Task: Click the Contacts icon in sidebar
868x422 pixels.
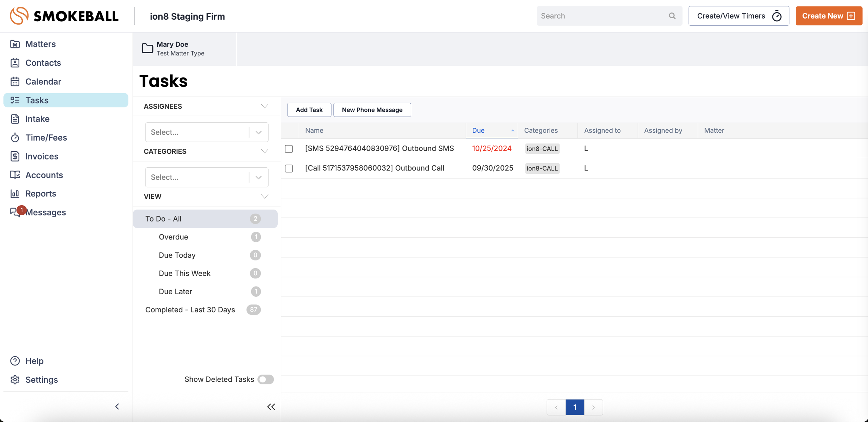Action: tap(15, 63)
